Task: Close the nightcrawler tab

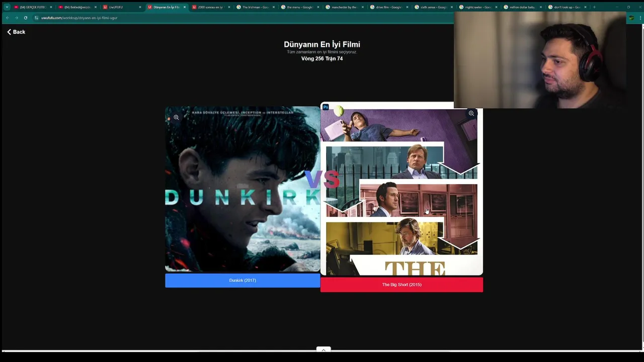Action: pos(496,7)
